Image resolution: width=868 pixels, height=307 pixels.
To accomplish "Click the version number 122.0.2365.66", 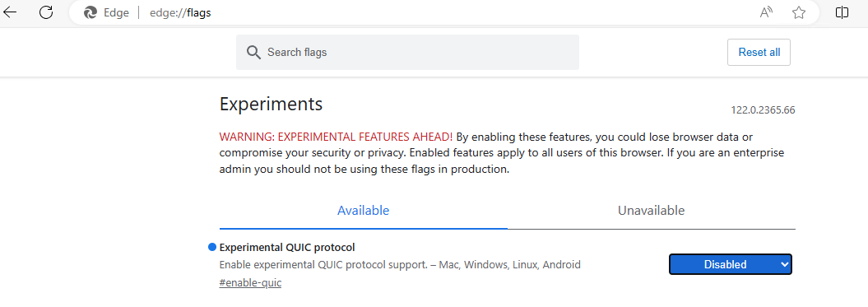I will pos(763,110).
